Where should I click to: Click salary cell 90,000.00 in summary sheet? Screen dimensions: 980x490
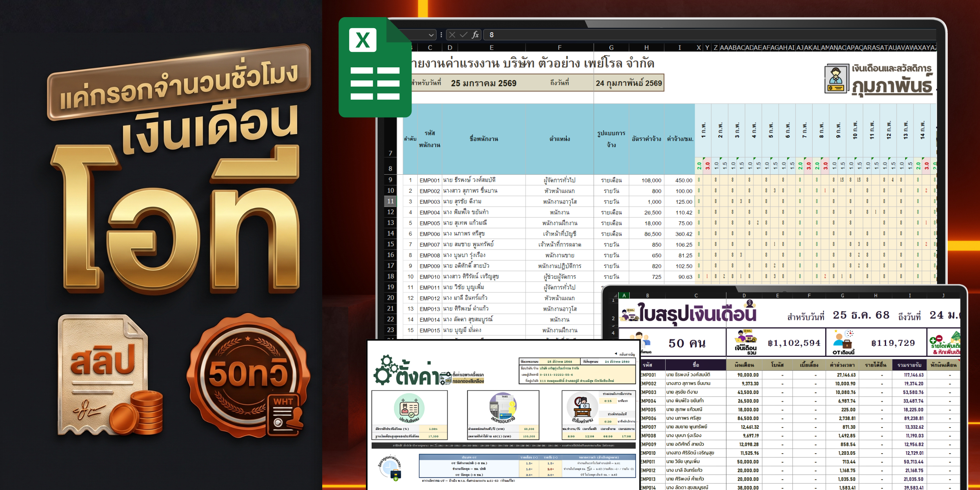(743, 375)
